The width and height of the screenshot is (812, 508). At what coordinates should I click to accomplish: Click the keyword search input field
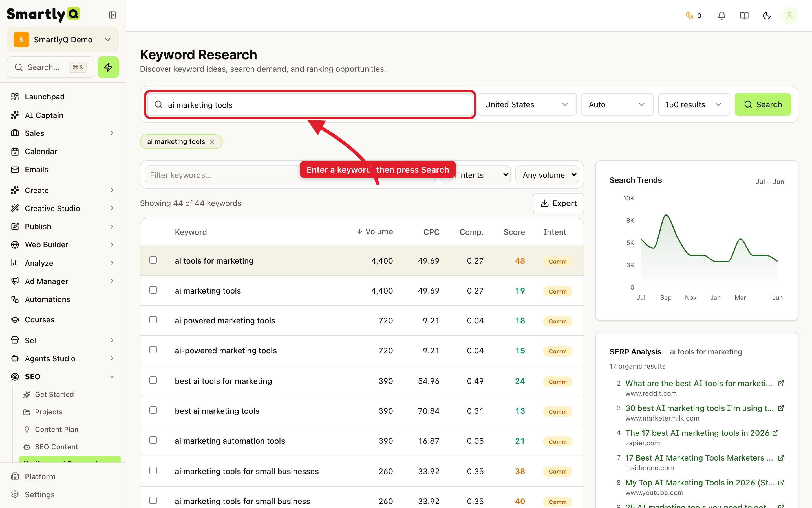[310, 105]
